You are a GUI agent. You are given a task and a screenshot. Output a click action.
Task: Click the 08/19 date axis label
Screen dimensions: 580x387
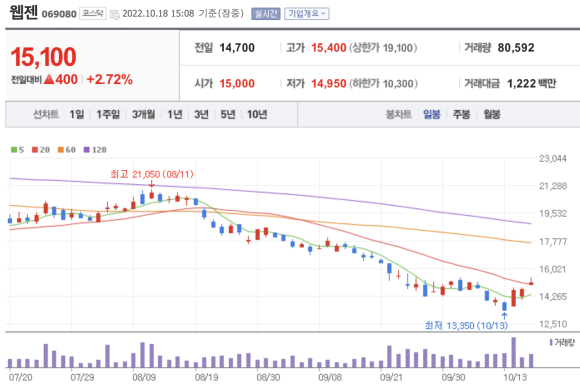(x=206, y=377)
